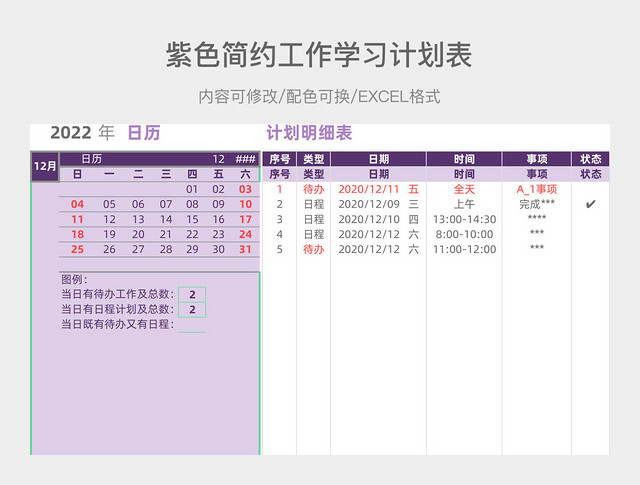The image size is (640, 485).
Task: Select red calendar date 04
Action: [77, 205]
